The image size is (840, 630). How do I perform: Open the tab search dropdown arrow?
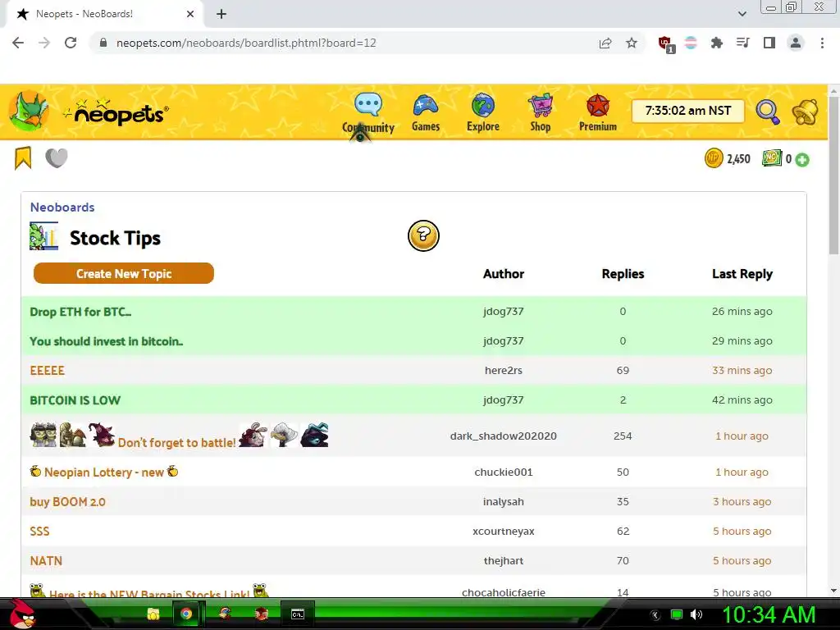[x=742, y=14]
